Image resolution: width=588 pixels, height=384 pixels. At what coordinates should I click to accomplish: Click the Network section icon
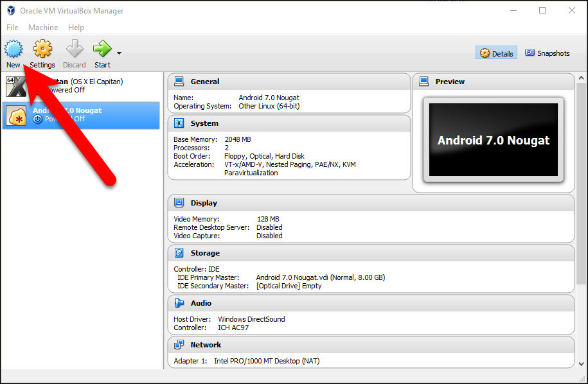179,345
